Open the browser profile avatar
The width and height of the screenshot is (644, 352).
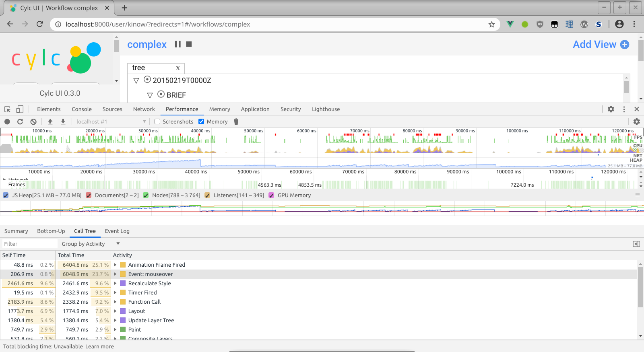coord(619,24)
